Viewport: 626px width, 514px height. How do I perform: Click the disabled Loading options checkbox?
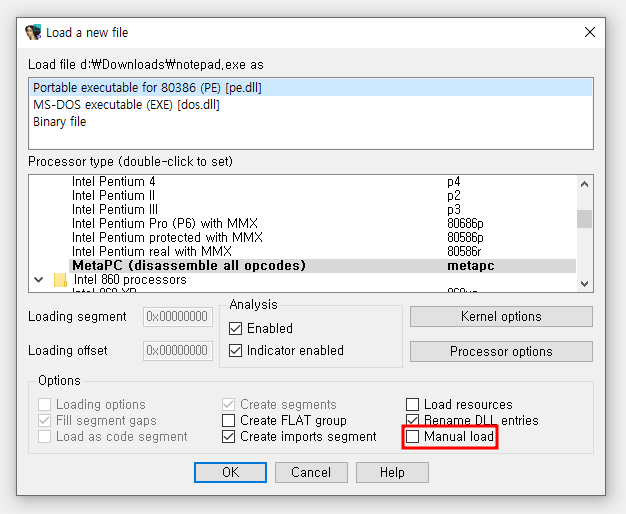tap(44, 404)
